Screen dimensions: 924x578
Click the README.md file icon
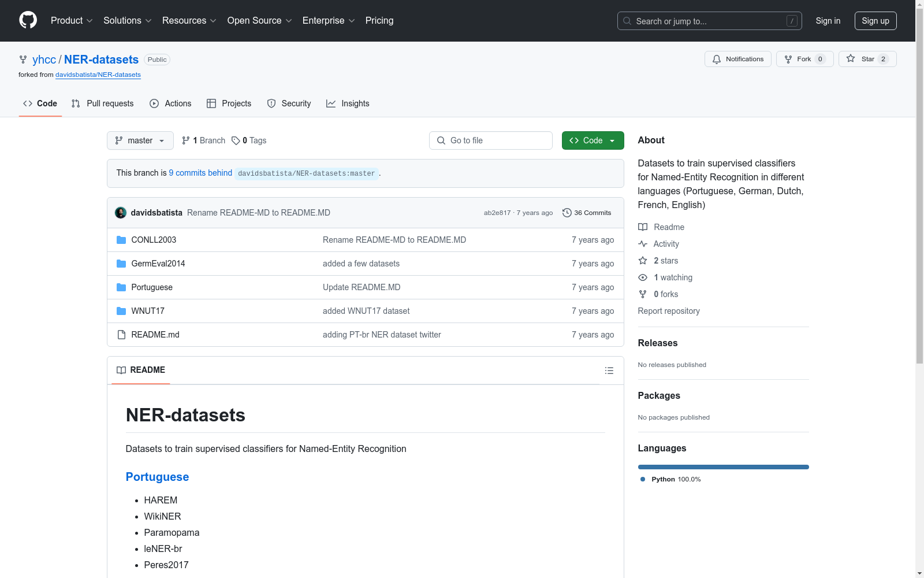[x=121, y=335]
